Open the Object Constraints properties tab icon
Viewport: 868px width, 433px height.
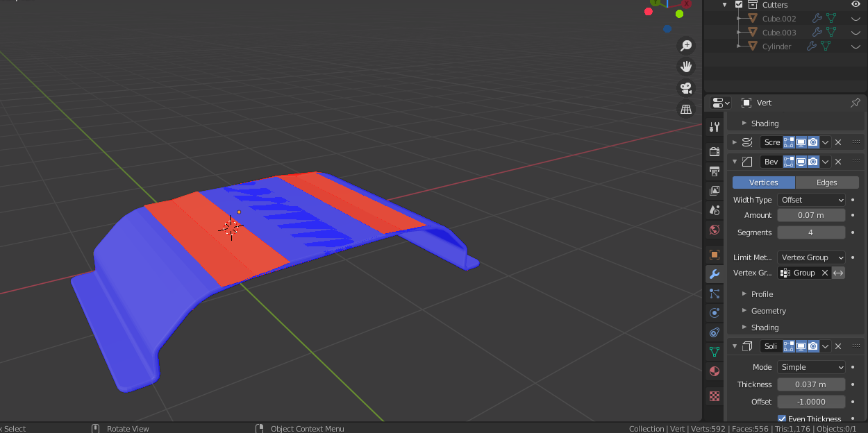715,332
